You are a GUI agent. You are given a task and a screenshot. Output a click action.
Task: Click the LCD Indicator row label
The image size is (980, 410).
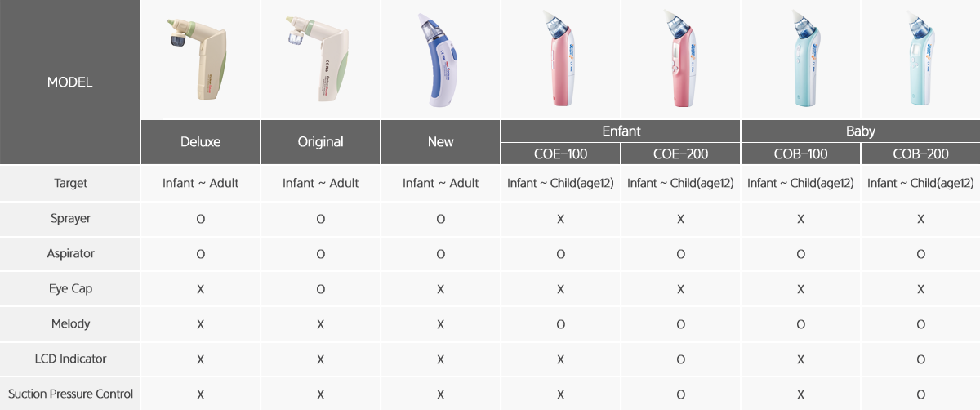[x=70, y=359]
